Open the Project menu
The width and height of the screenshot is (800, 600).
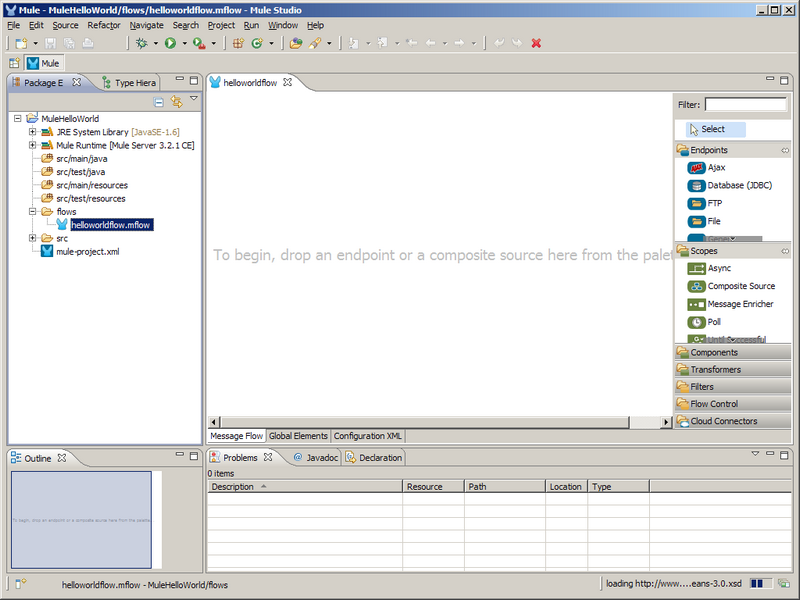[221, 25]
